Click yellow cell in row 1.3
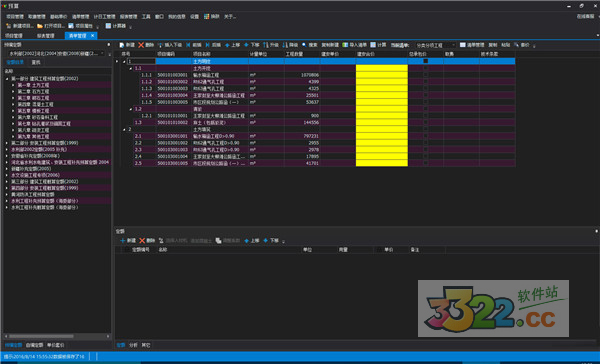The width and height of the screenshot is (600, 364). pos(382,122)
